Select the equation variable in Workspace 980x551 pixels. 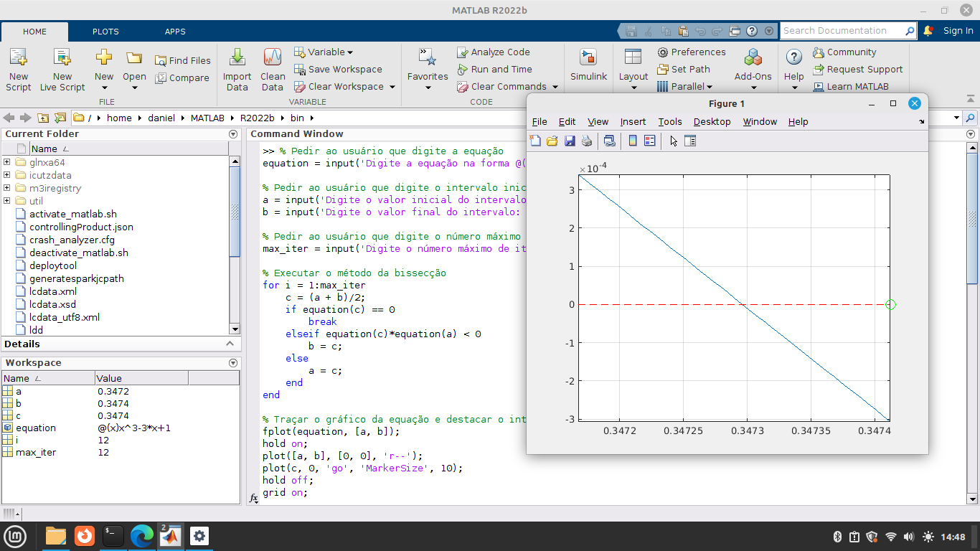[x=36, y=428]
